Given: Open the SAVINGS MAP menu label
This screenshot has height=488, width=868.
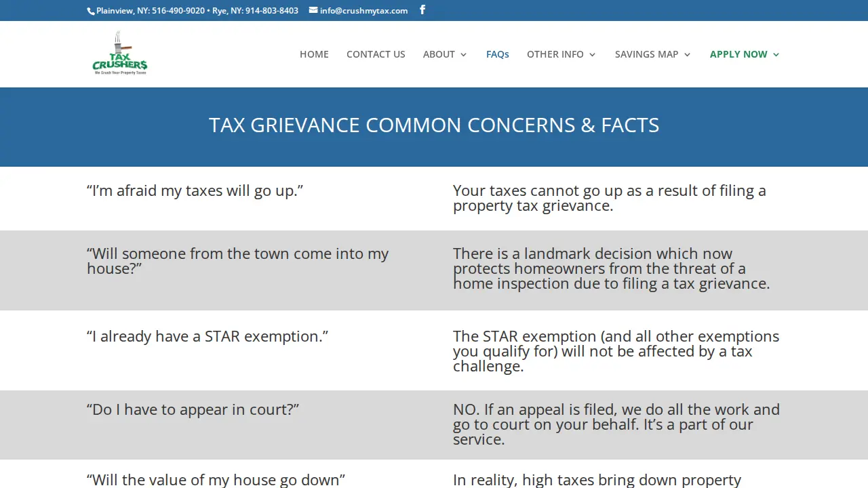Looking at the screenshot, I should 646,54.
